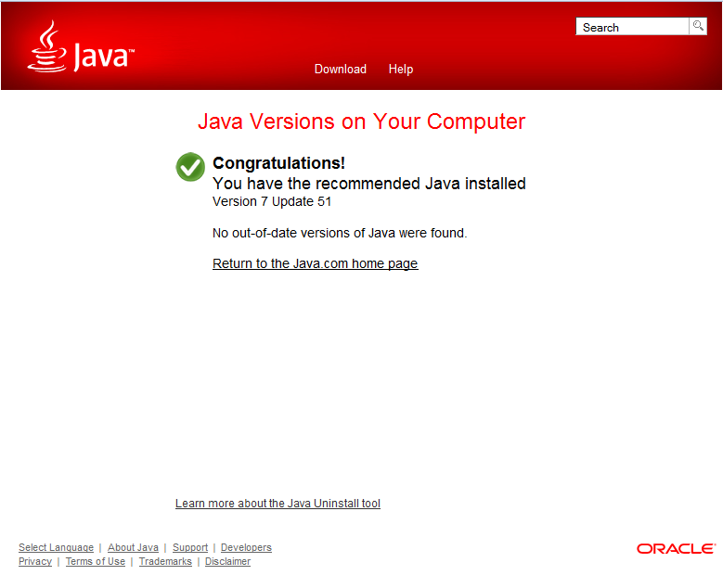This screenshot has height=588, width=723.
Task: Click the green checkmark icon
Action: click(x=190, y=167)
